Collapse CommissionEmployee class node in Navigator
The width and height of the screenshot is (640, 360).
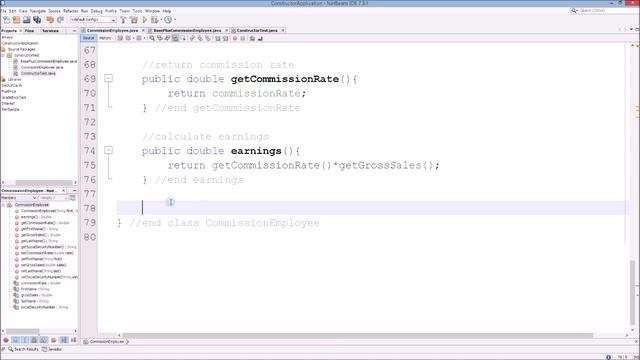pos(3,205)
